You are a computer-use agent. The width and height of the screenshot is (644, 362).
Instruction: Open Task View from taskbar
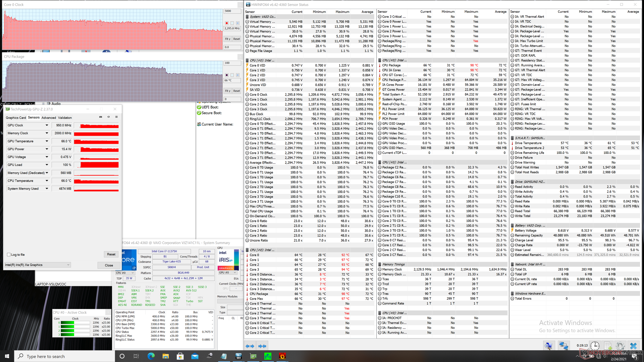pyautogui.click(x=136, y=356)
